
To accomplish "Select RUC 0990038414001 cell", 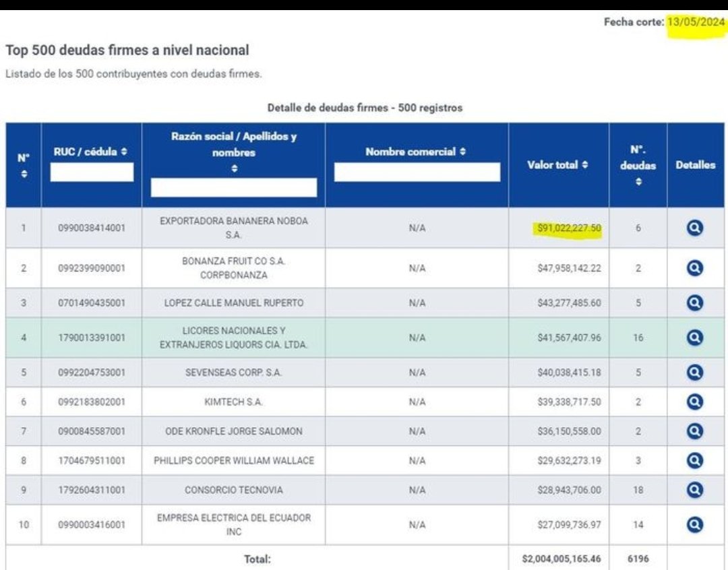I will 92,228.
